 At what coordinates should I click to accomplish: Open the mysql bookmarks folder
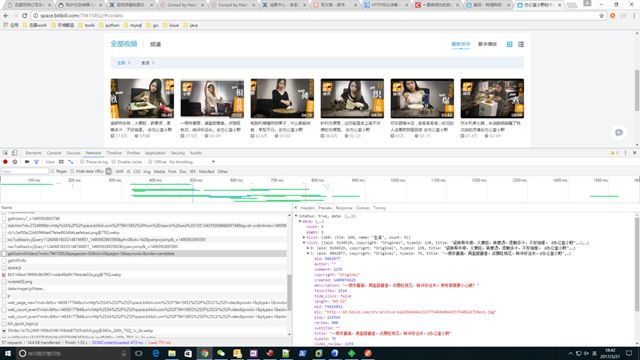[133, 25]
